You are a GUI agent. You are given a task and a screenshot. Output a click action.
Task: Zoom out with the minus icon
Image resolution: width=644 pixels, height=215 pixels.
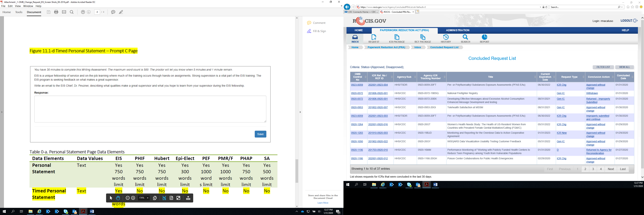[x=128, y=198]
